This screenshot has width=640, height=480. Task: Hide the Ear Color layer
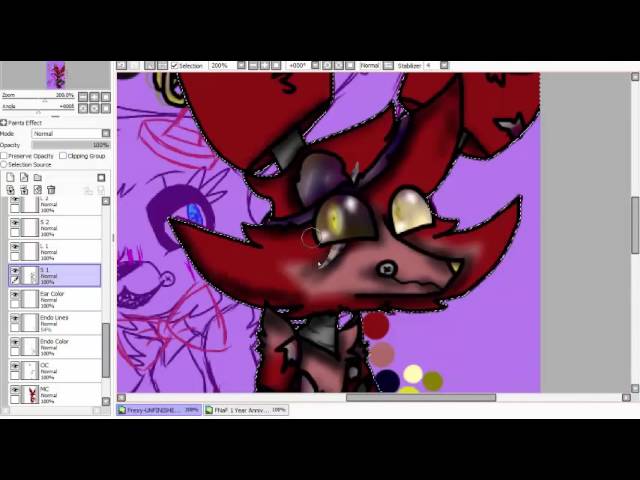pyautogui.click(x=15, y=294)
